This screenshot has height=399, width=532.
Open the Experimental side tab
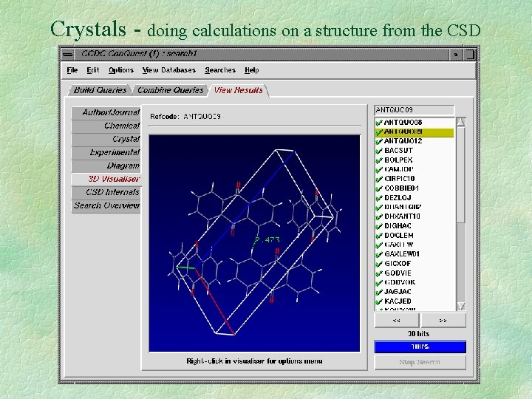coord(106,152)
